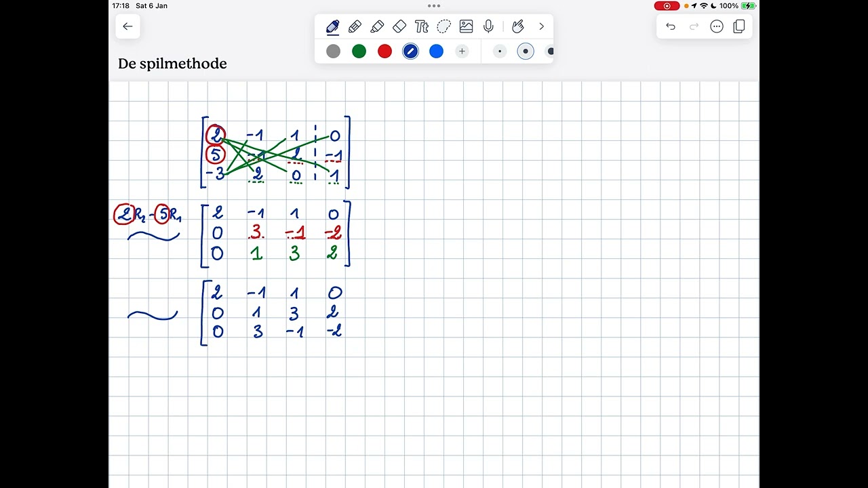Select the fountain pen tool
This screenshot has height=488, width=868.
[332, 26]
